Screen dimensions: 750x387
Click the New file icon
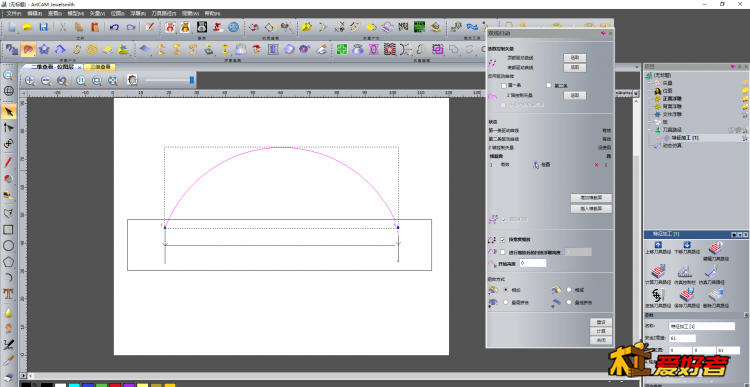point(11,27)
